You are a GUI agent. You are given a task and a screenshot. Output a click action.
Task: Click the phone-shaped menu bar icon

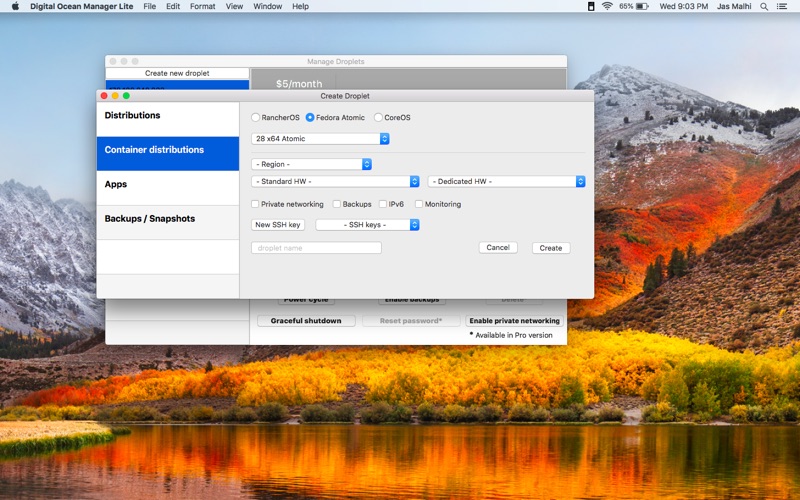(591, 7)
